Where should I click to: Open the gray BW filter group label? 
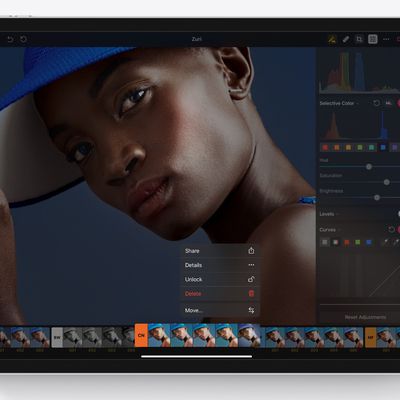point(57,337)
